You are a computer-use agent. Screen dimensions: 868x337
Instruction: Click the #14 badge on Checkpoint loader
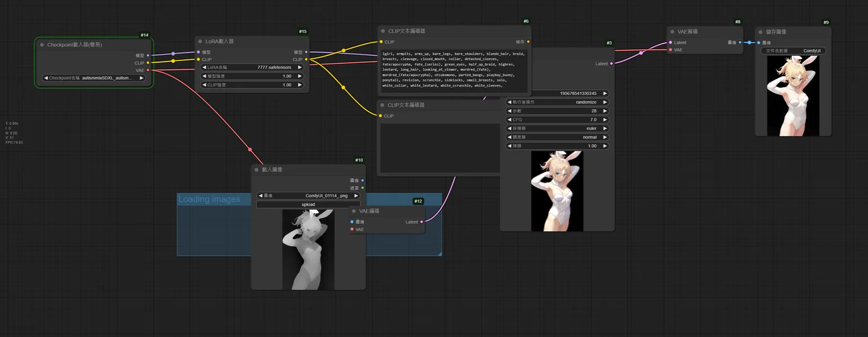[x=145, y=35]
